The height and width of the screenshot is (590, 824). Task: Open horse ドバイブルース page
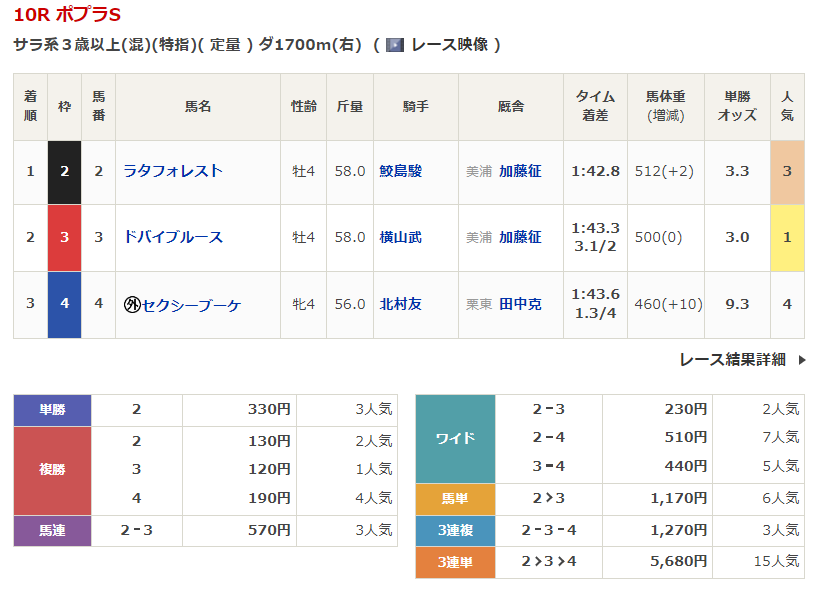click(172, 237)
